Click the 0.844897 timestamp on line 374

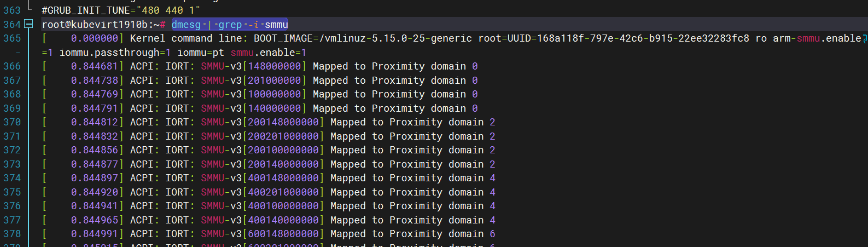click(x=95, y=178)
